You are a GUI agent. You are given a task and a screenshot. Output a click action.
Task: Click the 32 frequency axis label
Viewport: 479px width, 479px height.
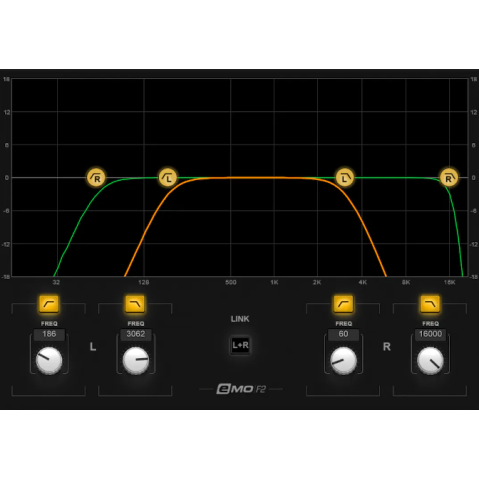click(56, 283)
